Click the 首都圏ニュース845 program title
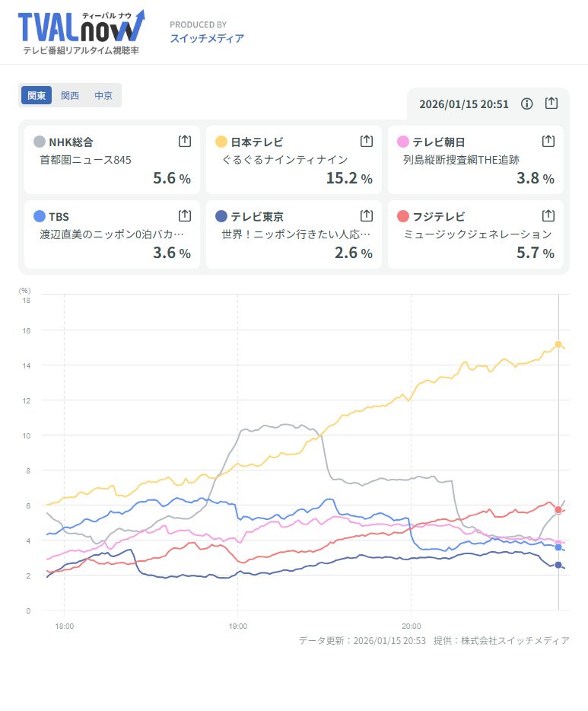 [85, 160]
